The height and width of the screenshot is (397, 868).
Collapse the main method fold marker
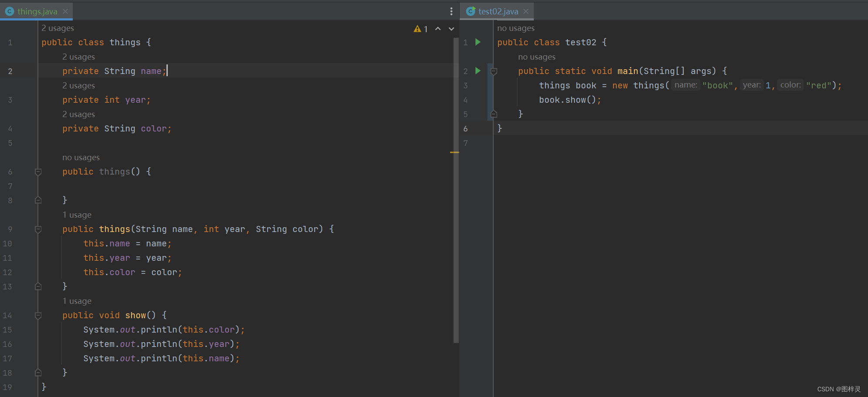pyautogui.click(x=494, y=71)
